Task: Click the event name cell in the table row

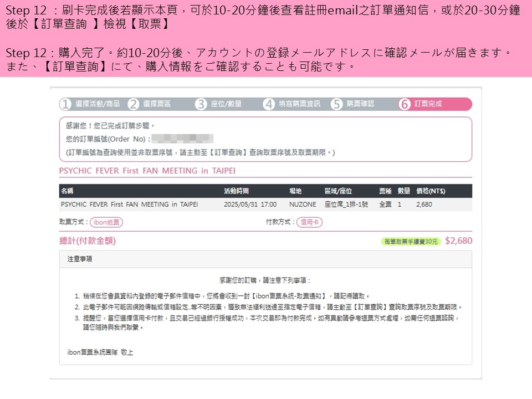Action: [x=129, y=204]
